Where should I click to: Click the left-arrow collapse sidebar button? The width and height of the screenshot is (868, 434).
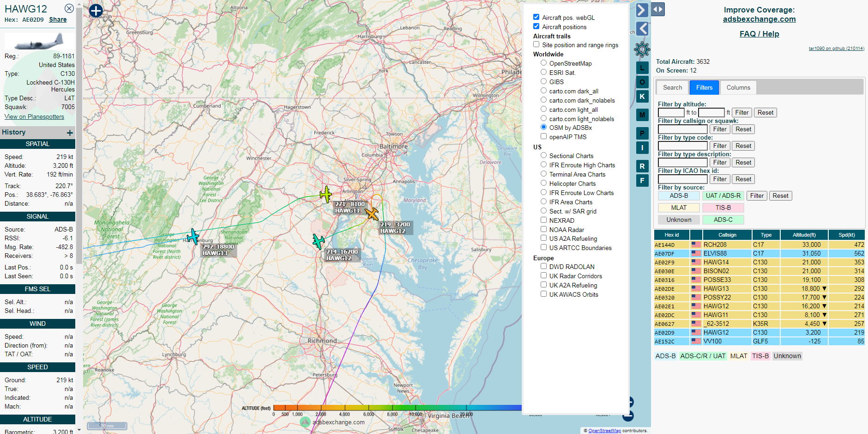point(642,29)
